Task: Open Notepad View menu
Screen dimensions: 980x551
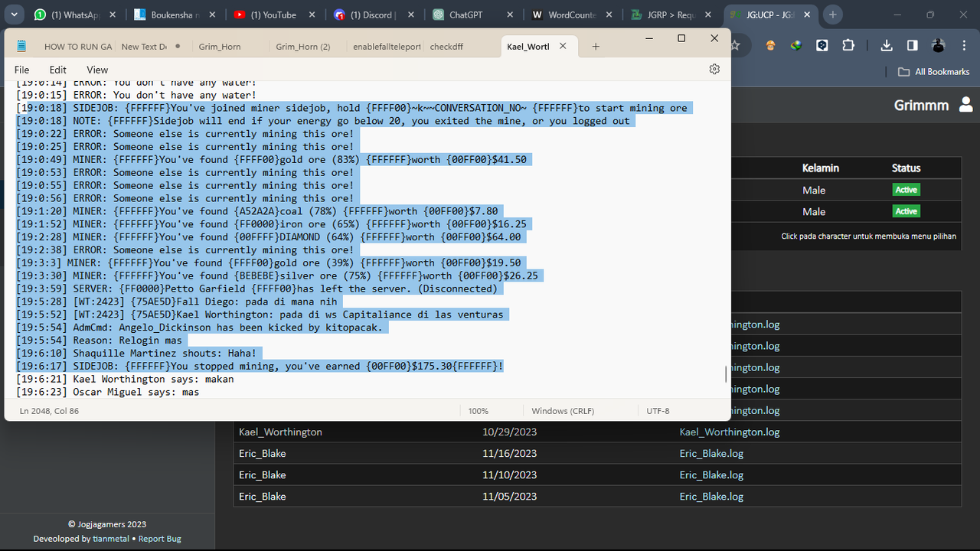Action: tap(97, 70)
